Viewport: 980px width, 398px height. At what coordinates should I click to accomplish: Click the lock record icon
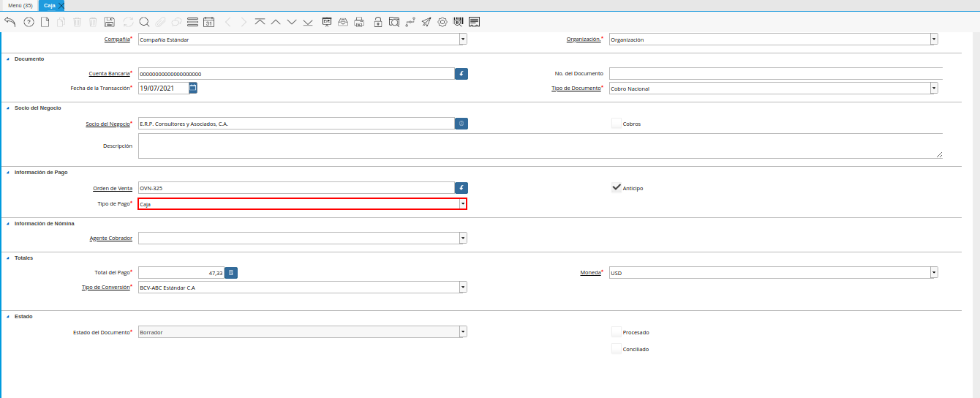pyautogui.click(x=377, y=22)
